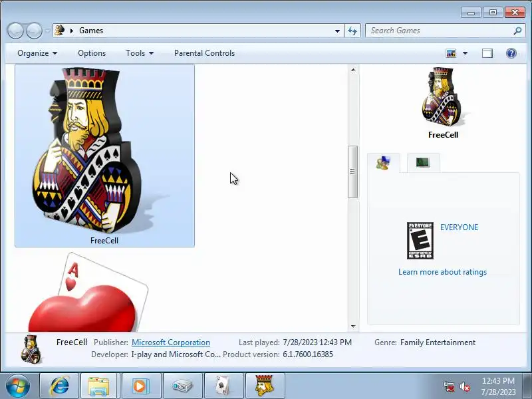This screenshot has width=532, height=399.
Task: Minimize the Games window
Action: click(x=471, y=13)
